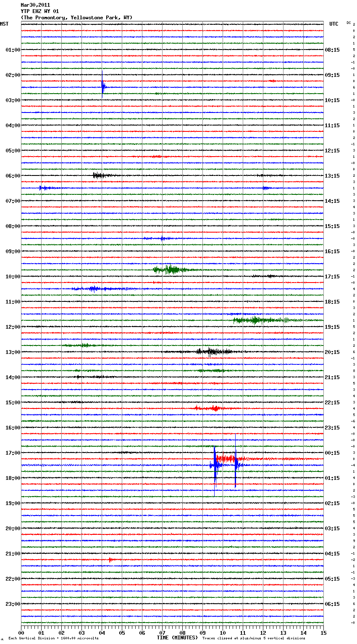Click the 10:15 UTC time label
The width and height of the screenshot is (357, 644).
pyautogui.click(x=332, y=100)
